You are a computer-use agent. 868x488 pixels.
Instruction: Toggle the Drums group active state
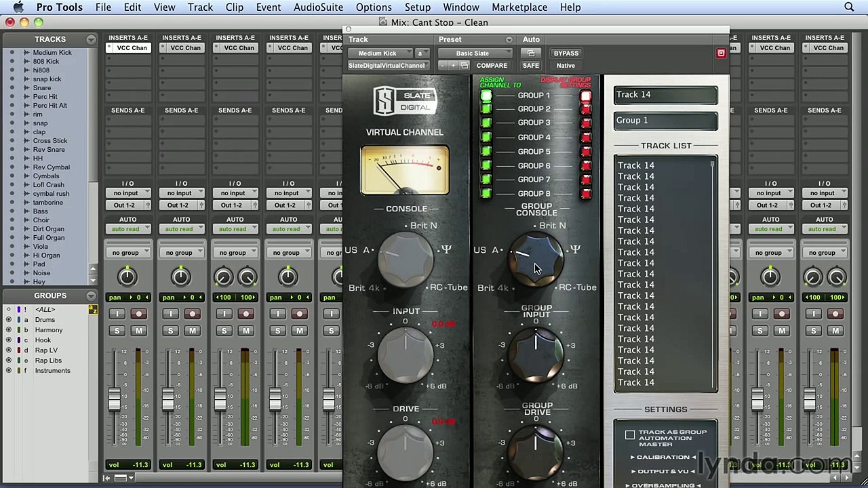pyautogui.click(x=9, y=320)
